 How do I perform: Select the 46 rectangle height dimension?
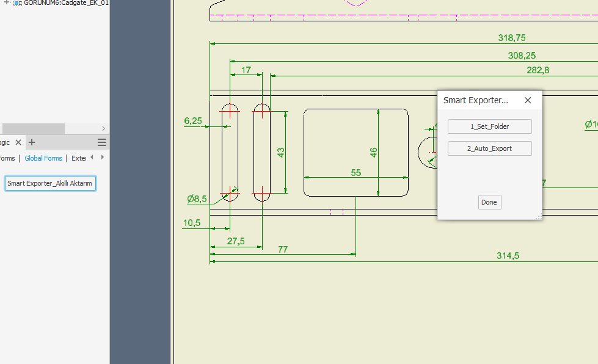374,153
